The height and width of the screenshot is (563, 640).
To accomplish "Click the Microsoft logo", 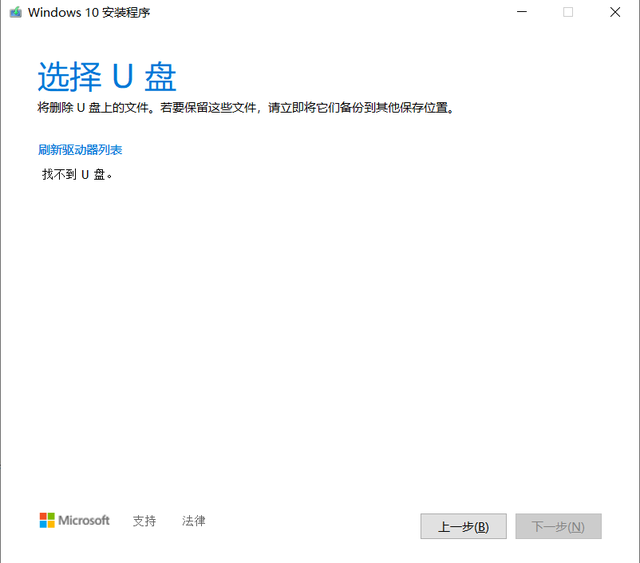I will 74,521.
